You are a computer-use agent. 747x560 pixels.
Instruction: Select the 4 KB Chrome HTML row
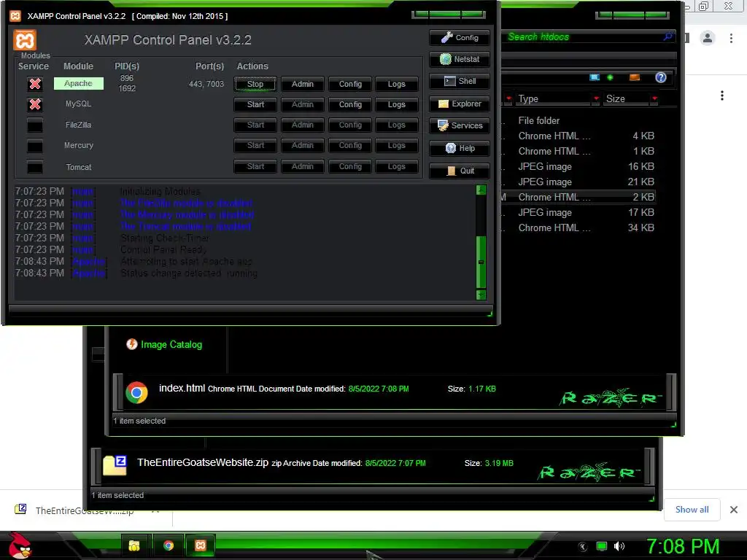(580, 136)
